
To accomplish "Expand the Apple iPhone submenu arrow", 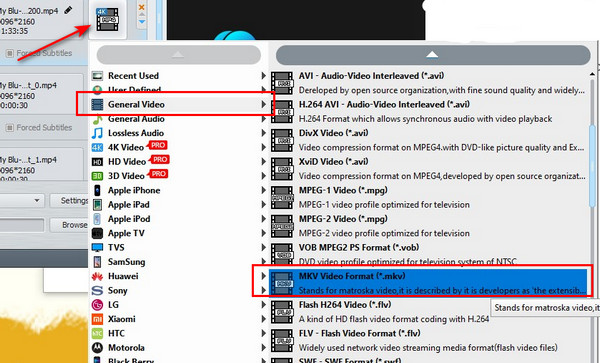I will coord(263,190).
